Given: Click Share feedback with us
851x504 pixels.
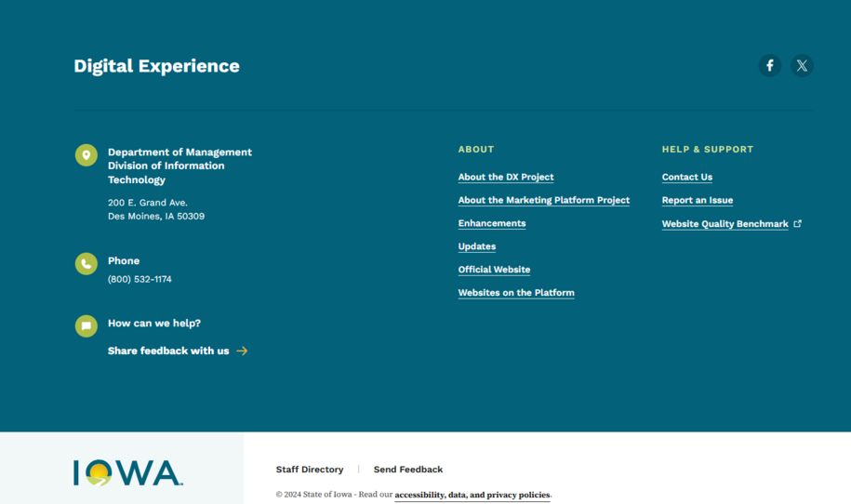Looking at the screenshot, I should (168, 351).
